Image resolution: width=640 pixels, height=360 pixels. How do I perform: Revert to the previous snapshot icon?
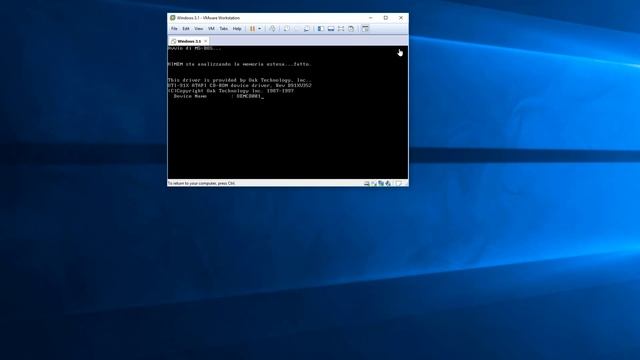pyautogui.click(x=297, y=29)
